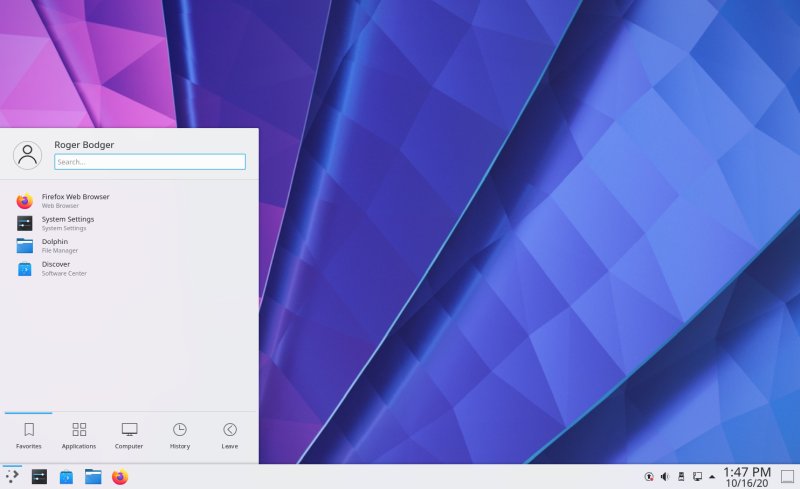Click the updates notification tray icon

(x=649, y=477)
